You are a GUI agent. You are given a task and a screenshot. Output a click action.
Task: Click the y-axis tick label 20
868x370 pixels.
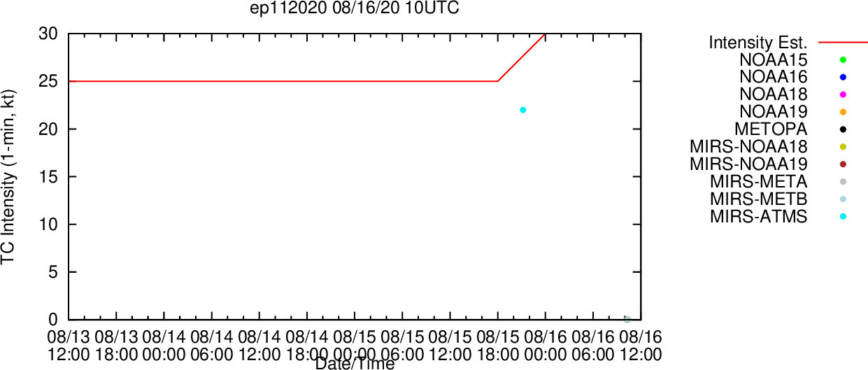coord(48,129)
